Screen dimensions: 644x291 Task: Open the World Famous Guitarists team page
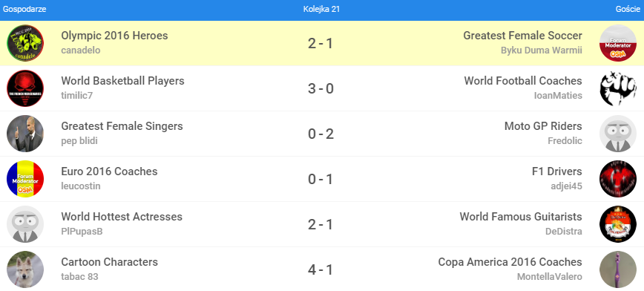coord(521,217)
